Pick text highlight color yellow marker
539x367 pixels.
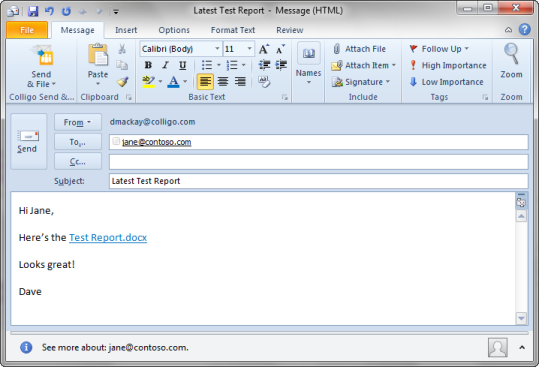tap(148, 81)
